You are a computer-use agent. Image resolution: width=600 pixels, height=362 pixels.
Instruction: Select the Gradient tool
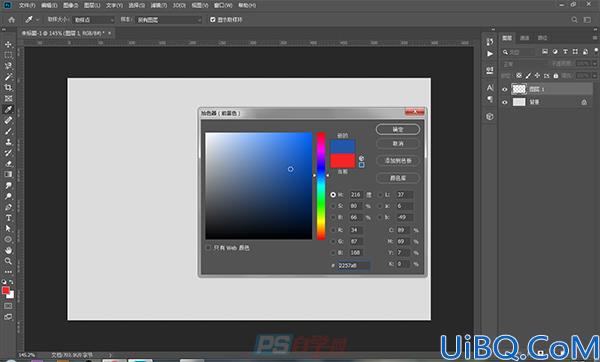[x=8, y=174]
